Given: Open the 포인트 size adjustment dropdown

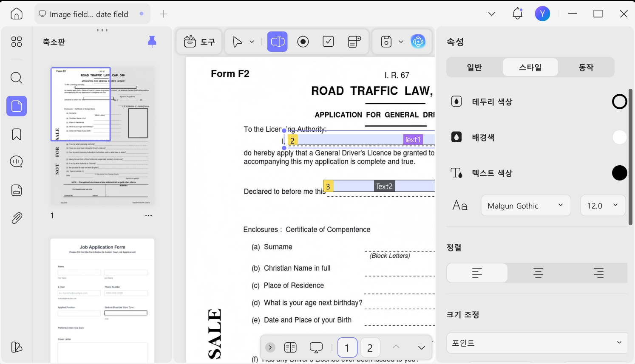Looking at the screenshot, I should click(537, 343).
